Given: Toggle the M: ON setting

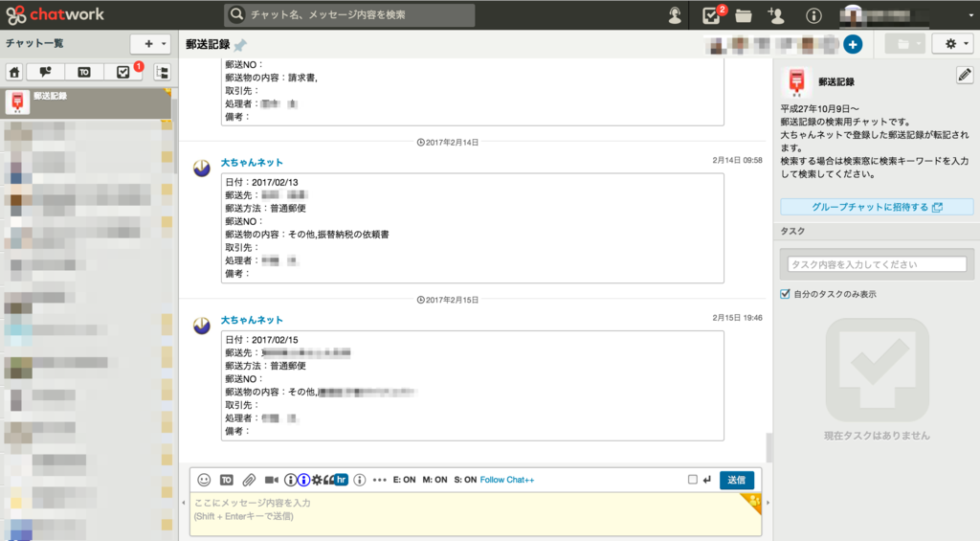Looking at the screenshot, I should (435, 480).
